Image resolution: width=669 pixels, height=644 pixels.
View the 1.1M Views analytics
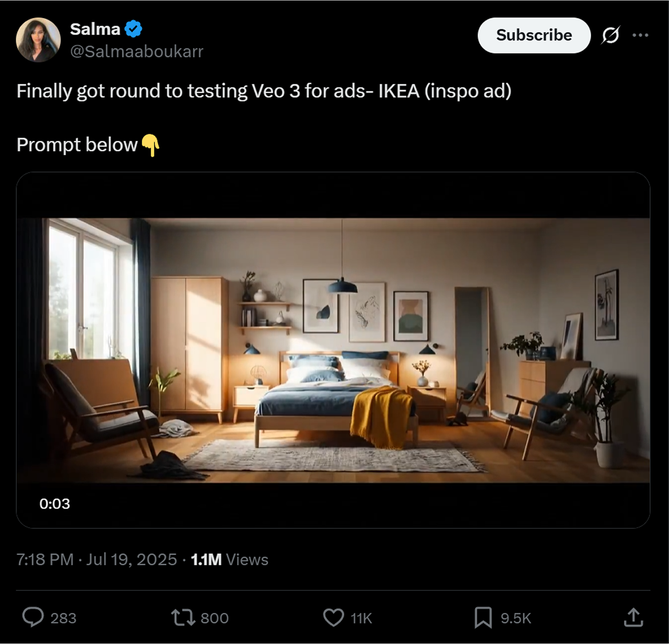(229, 559)
